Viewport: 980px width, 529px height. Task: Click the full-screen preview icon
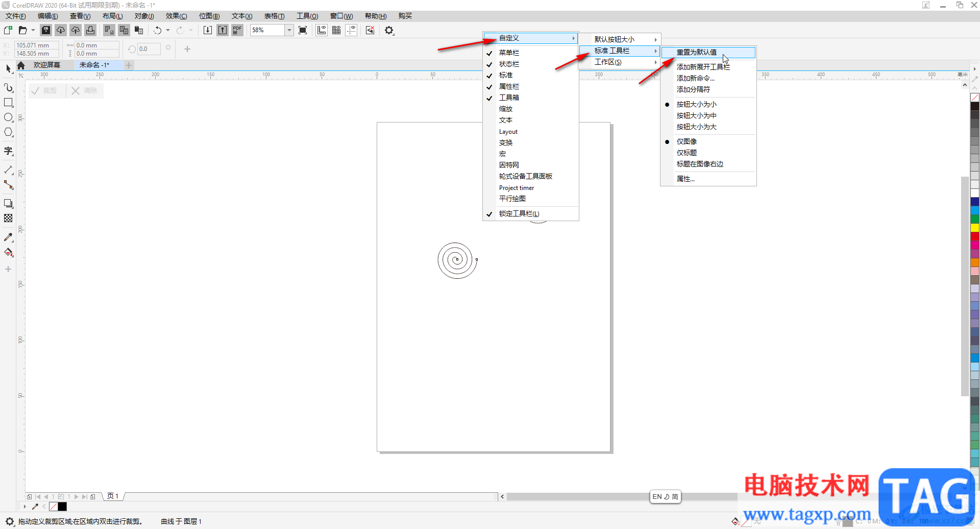point(303,30)
